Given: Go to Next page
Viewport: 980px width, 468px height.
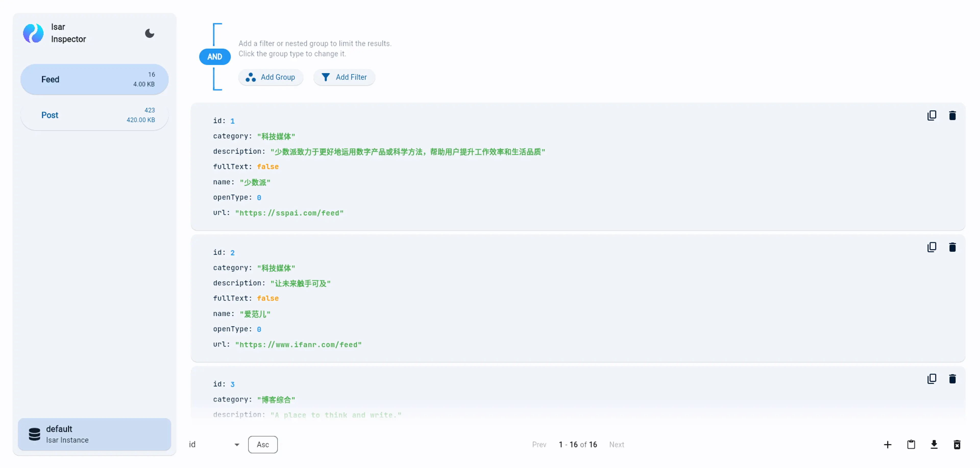Looking at the screenshot, I should click(616, 445).
